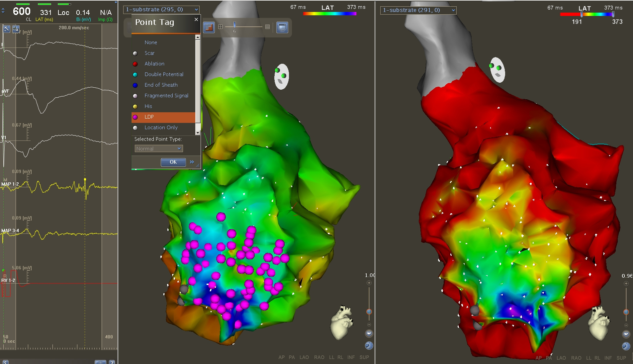
Task: Click the right map LAT upper threshold slider handle
Action: tap(613, 14)
